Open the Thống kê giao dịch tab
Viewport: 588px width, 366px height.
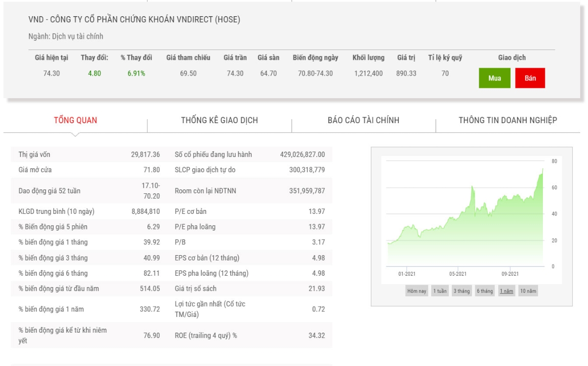pos(219,120)
